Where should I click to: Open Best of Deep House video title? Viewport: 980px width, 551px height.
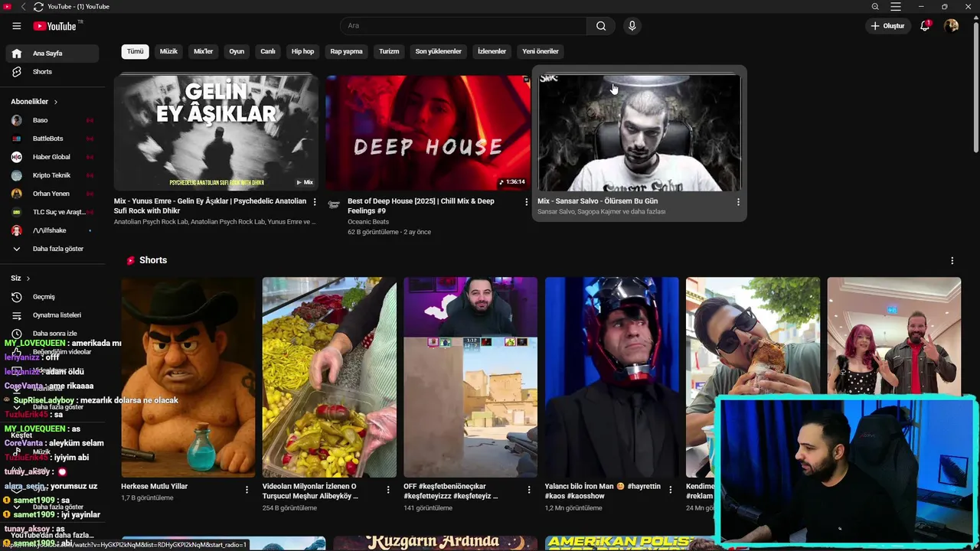pos(421,206)
